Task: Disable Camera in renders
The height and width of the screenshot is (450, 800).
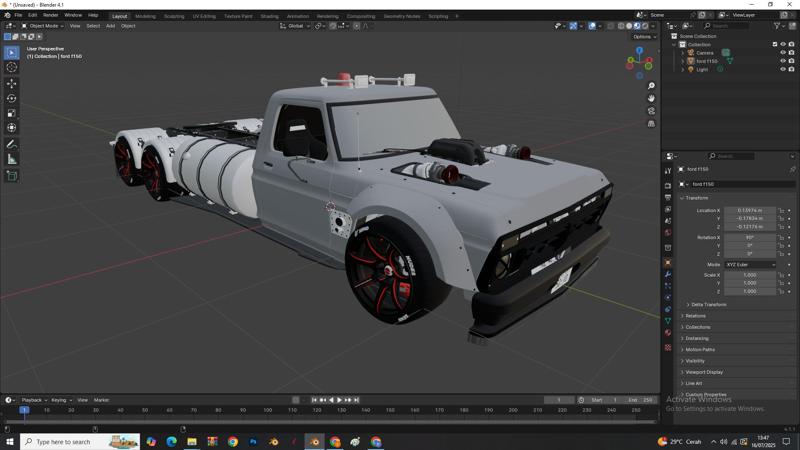Action: (x=791, y=53)
